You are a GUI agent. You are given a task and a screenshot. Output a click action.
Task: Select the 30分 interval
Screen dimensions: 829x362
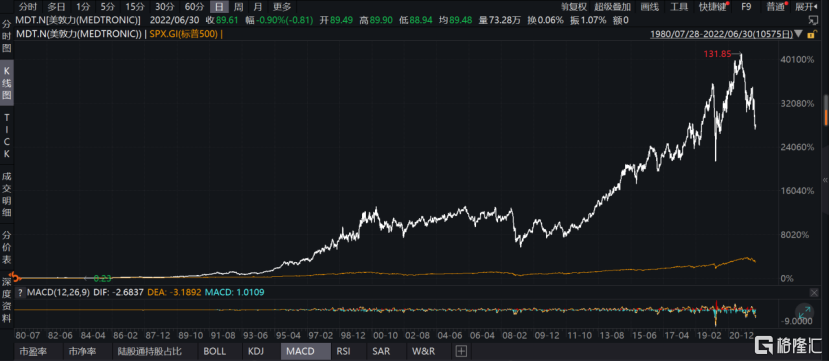165,7
